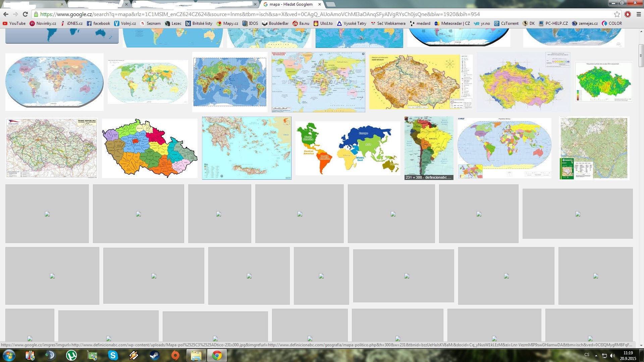Open the colorful Czech regions map thumbnail

coord(150,148)
